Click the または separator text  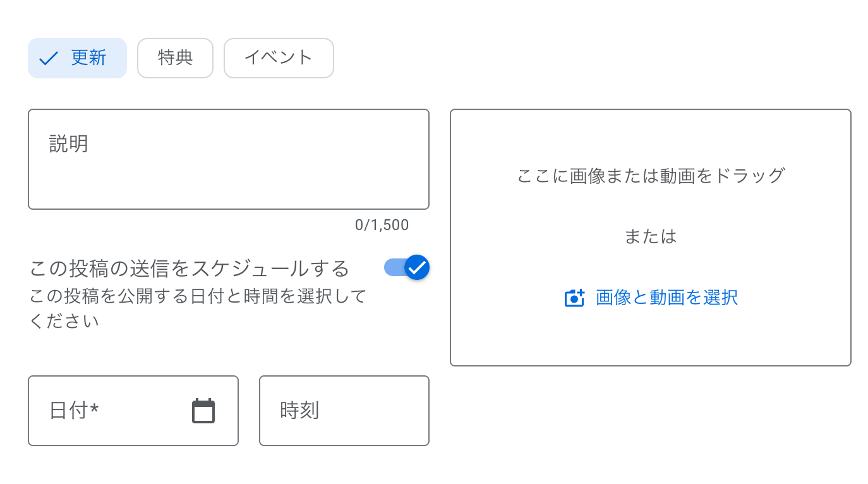click(x=650, y=236)
